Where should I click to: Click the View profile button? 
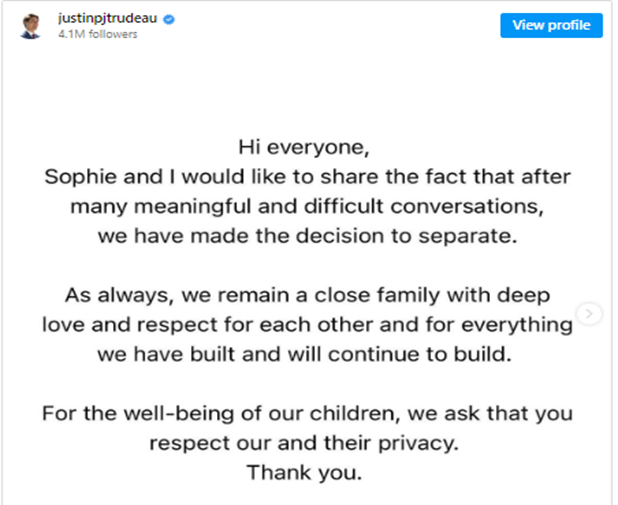551,25
